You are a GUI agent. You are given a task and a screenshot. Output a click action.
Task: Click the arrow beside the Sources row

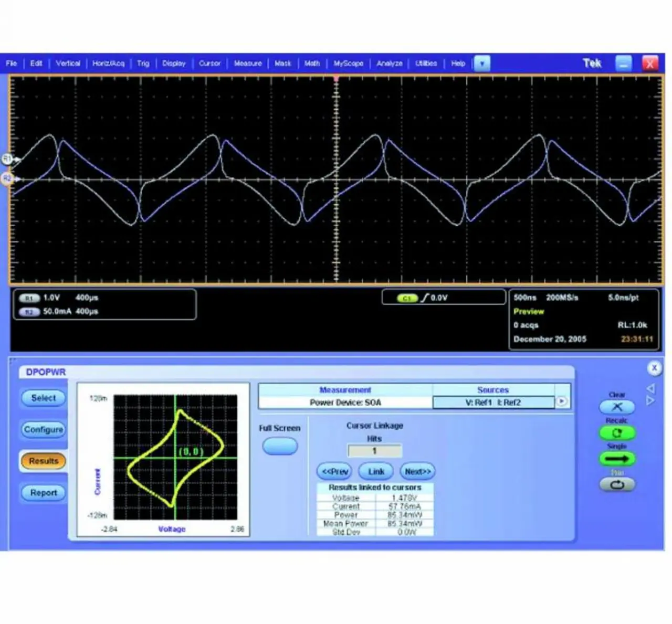(562, 401)
